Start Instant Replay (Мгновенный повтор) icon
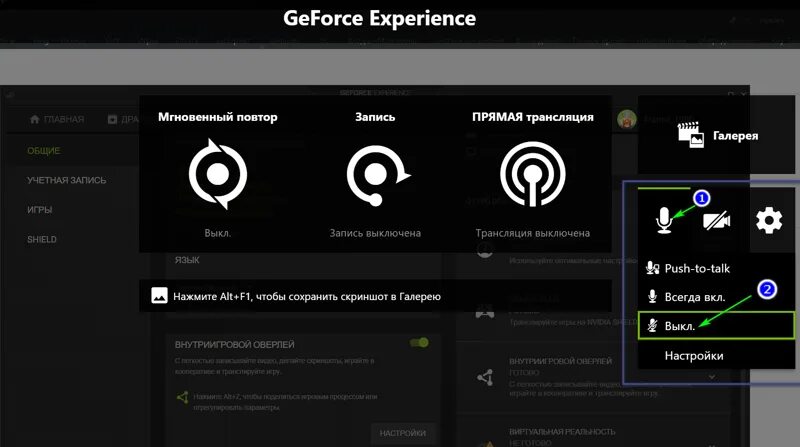Screen dimensions: 800x447 pos(218,173)
